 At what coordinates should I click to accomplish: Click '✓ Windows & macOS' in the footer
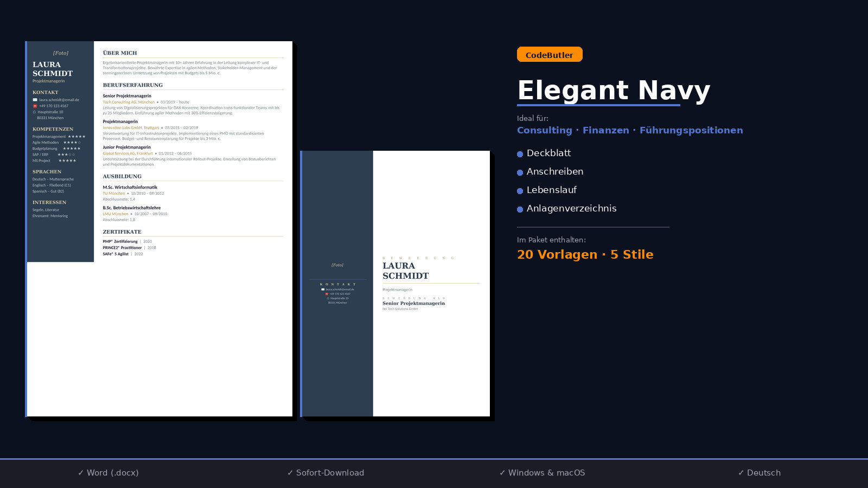pos(542,473)
